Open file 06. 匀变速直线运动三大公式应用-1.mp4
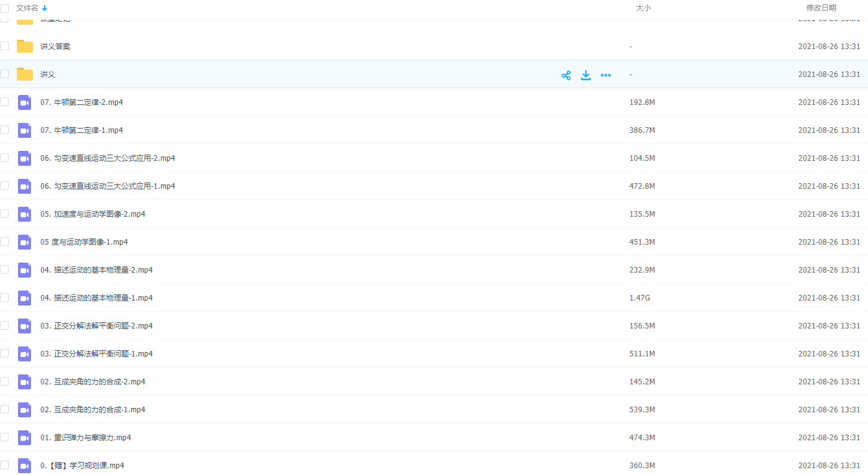The height and width of the screenshot is (475, 868). pyautogui.click(x=107, y=186)
